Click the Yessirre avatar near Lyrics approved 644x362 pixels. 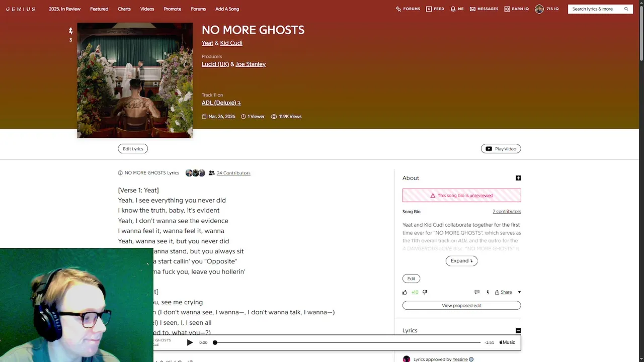pos(407,359)
